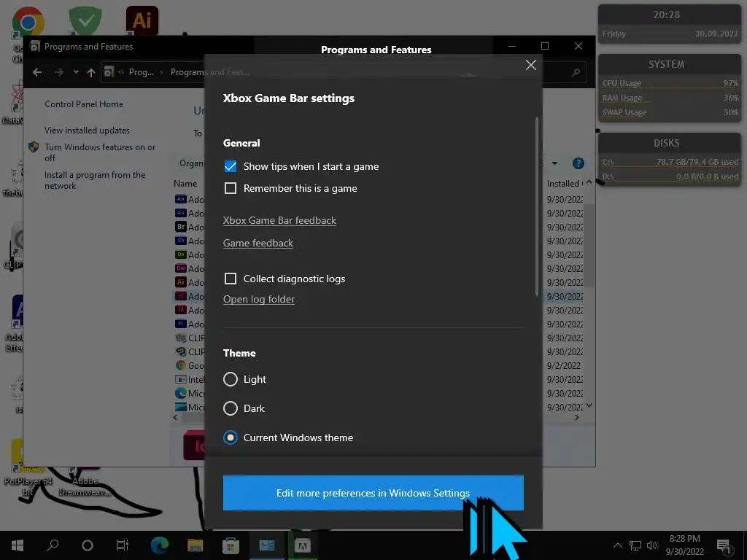Select the Adobe Dreamweaver row icon
The width and height of the screenshot is (747, 560).
click(181, 268)
